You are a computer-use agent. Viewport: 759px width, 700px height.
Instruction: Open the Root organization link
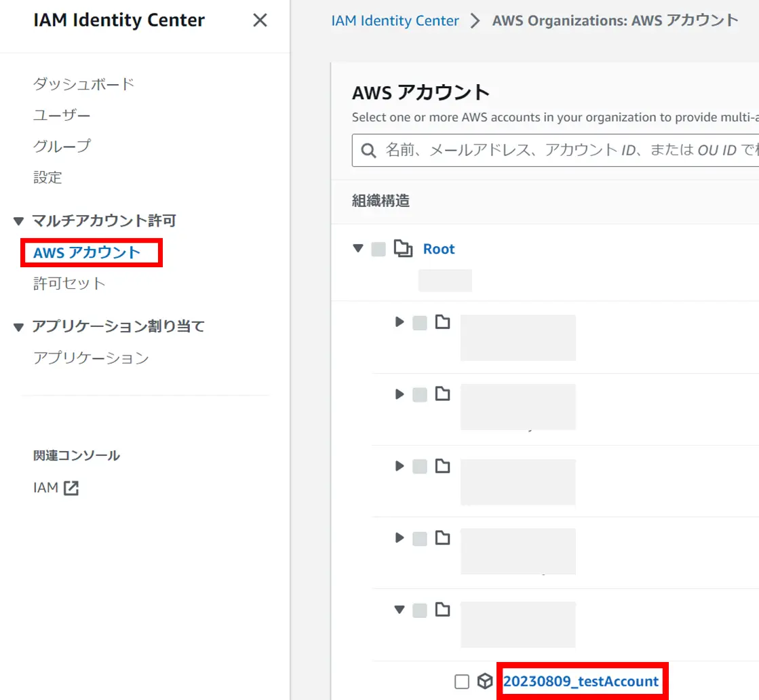(439, 249)
